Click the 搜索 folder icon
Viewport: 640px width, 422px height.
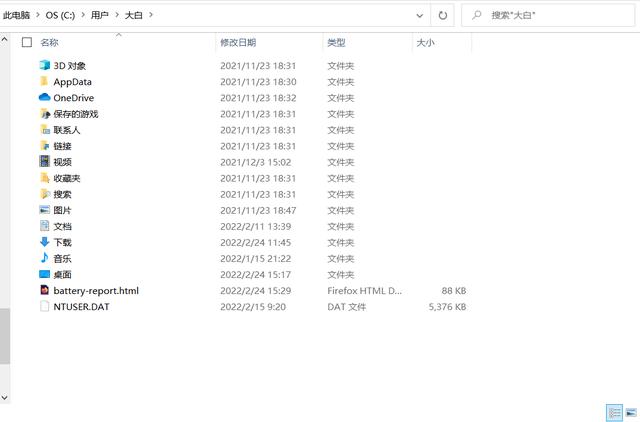pyautogui.click(x=44, y=193)
